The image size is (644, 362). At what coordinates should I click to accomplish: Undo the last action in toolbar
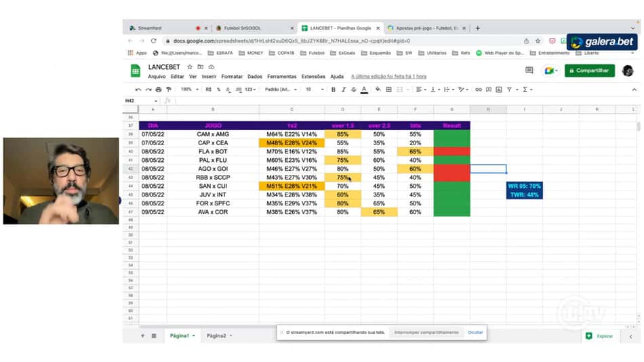138,89
